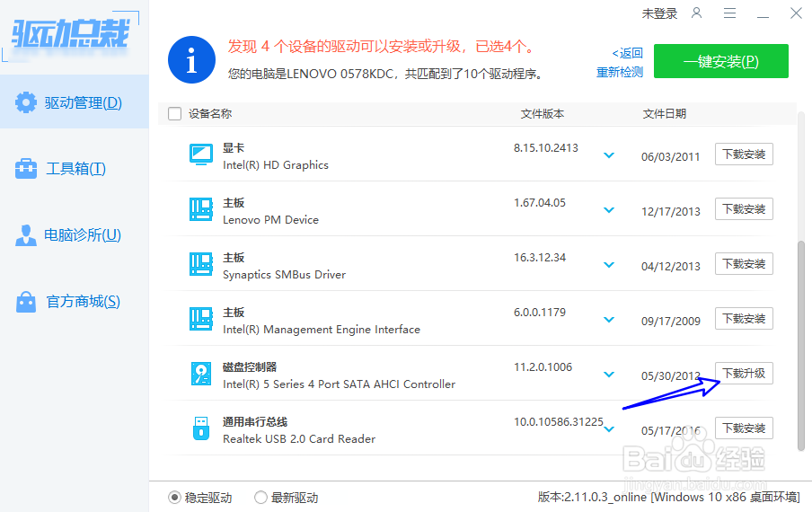Viewport: 812px width, 512px height.
Task: Click the shopping bag icon for 官方商城
Action: tap(26, 302)
